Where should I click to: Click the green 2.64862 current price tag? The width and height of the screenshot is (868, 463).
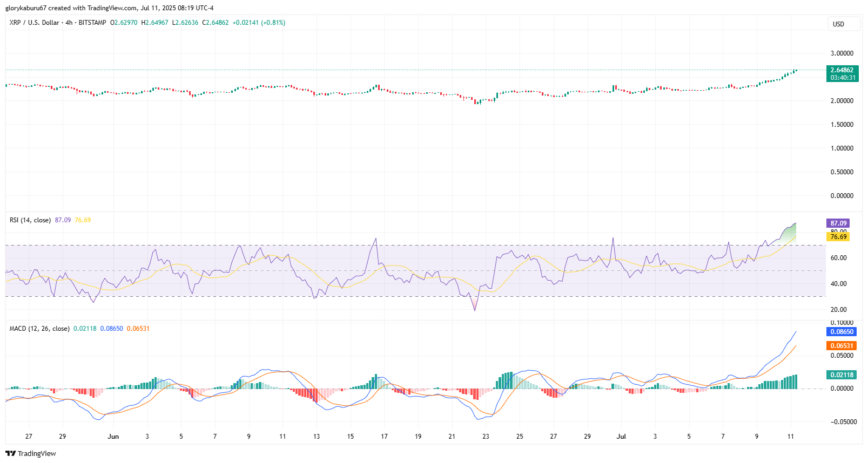pyautogui.click(x=842, y=70)
